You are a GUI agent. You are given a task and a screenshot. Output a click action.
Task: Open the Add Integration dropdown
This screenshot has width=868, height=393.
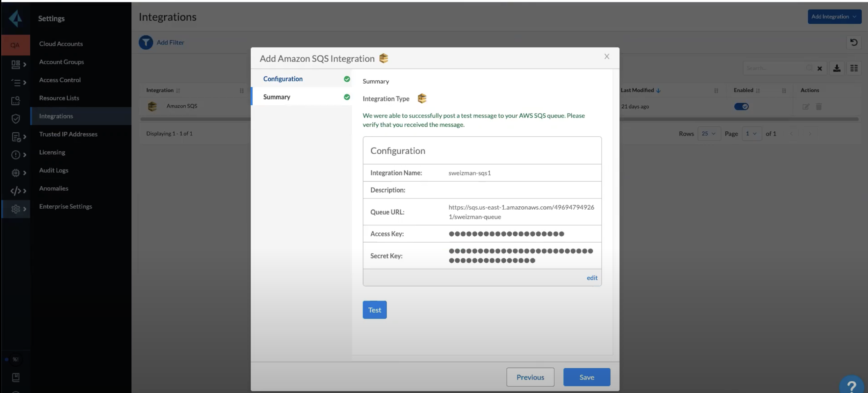834,16
